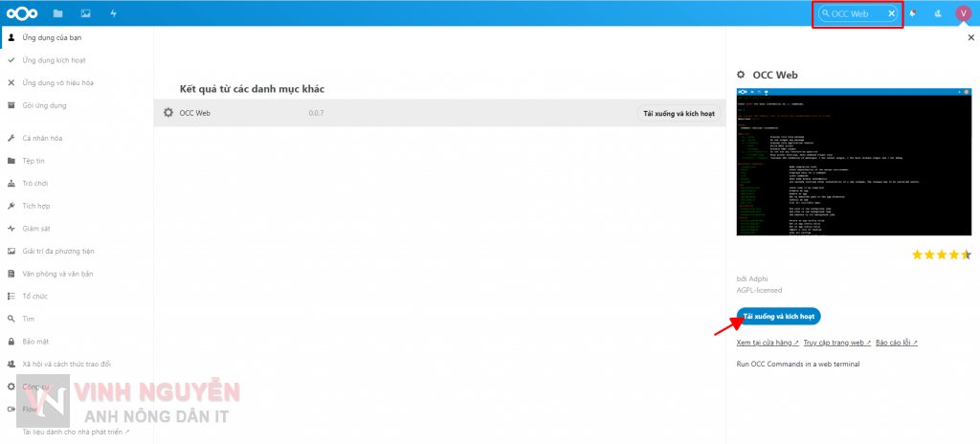Image resolution: width=980 pixels, height=444 pixels.
Task: Open the Activity lightning bolt icon
Action: tap(113, 13)
